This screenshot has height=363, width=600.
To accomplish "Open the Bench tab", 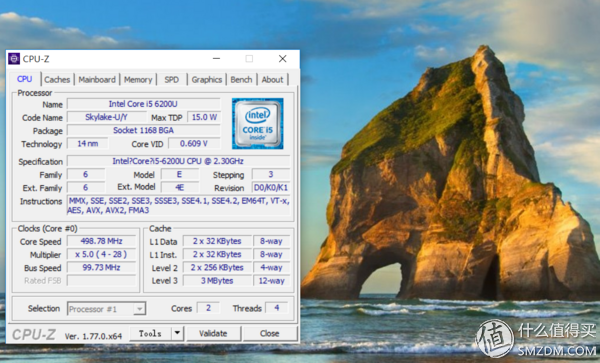I will pos(241,80).
